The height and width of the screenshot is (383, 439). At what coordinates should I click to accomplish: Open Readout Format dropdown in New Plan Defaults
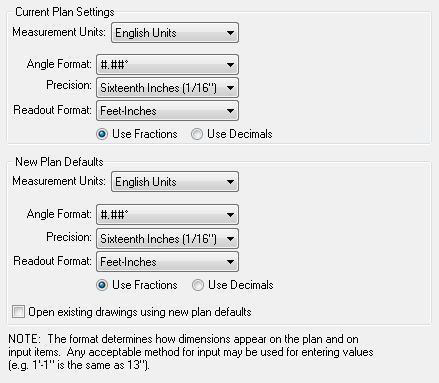(x=167, y=262)
